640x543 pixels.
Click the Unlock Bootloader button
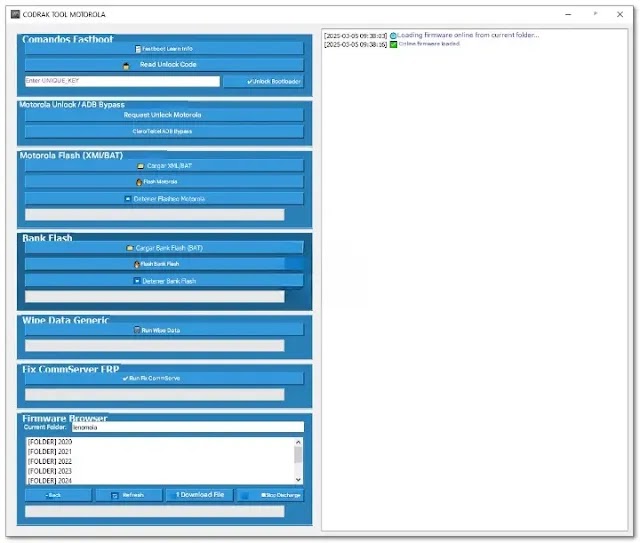pos(264,81)
